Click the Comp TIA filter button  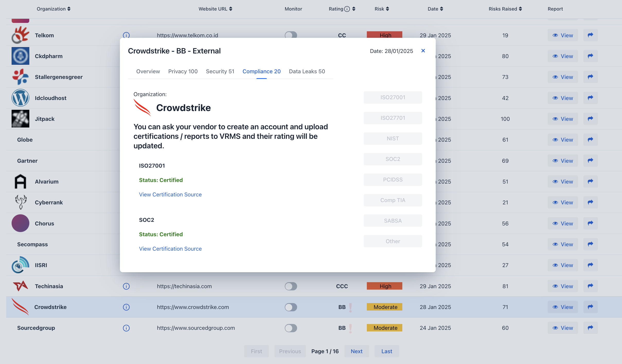393,200
